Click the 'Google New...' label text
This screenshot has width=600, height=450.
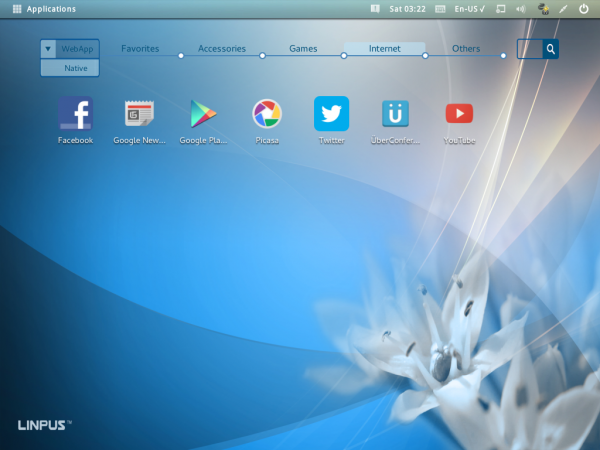pos(139,140)
